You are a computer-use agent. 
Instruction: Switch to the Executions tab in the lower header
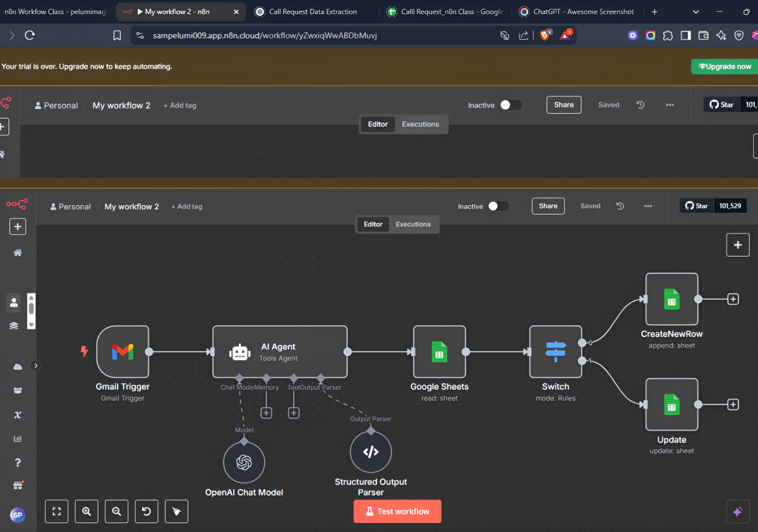(413, 224)
